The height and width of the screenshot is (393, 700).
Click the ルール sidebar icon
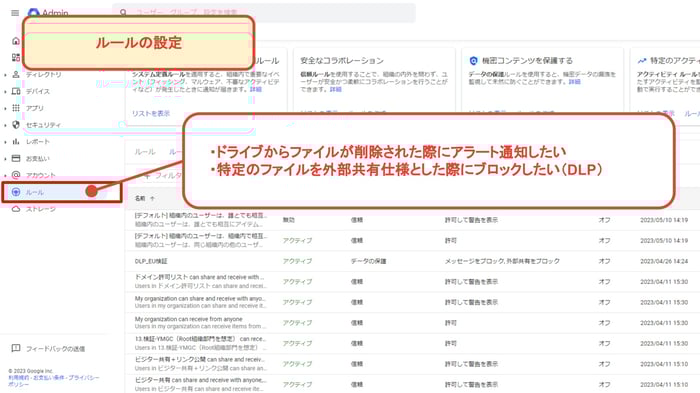[16, 192]
